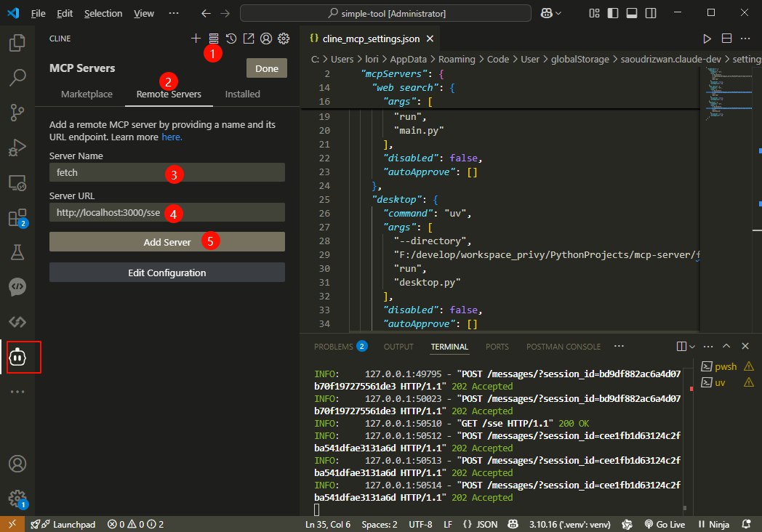Open the Copilot dropdown in title bar
762x532 pixels.
coord(558,13)
